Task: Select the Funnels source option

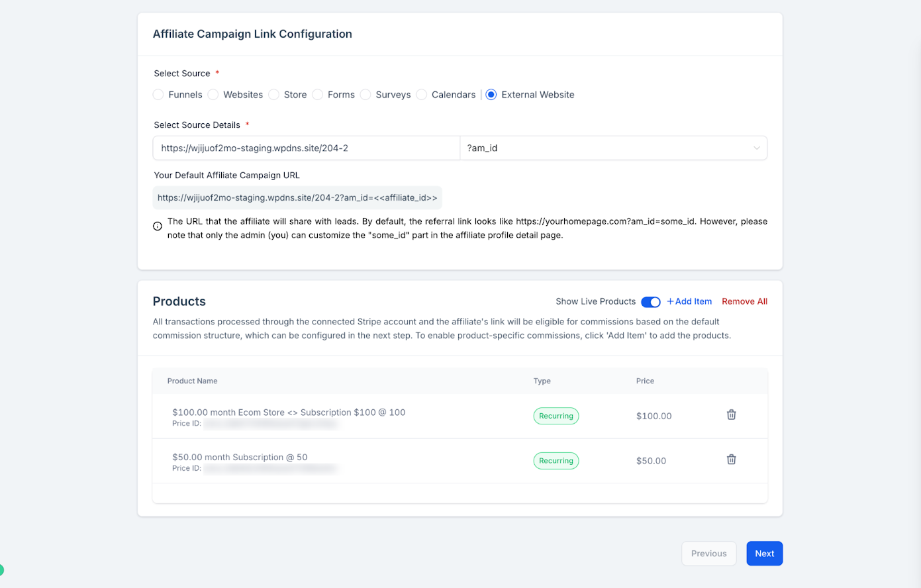Action: (158, 95)
